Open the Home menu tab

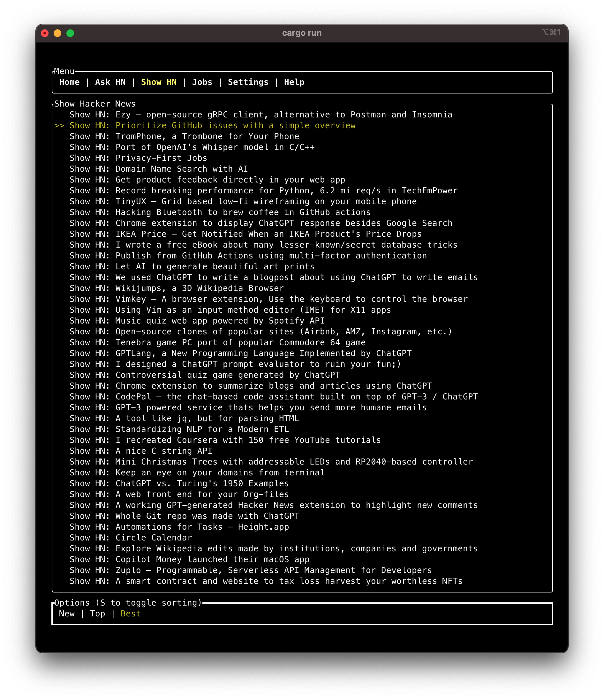pyautogui.click(x=69, y=82)
